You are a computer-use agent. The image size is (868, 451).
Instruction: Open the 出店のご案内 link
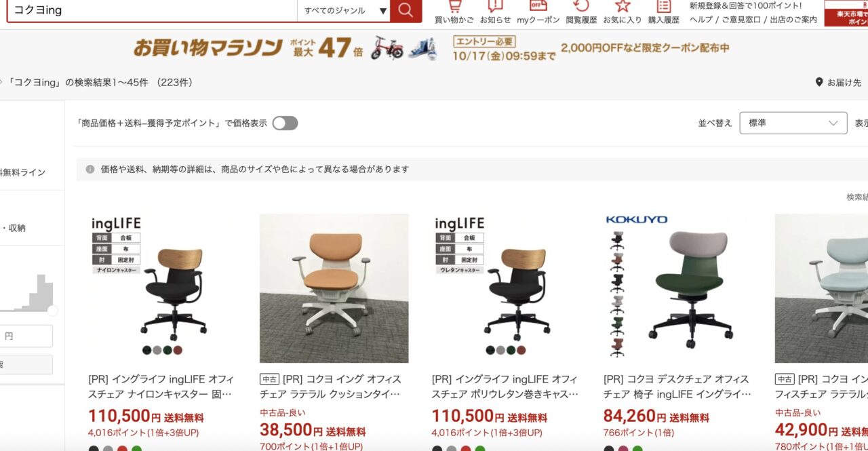coord(793,20)
